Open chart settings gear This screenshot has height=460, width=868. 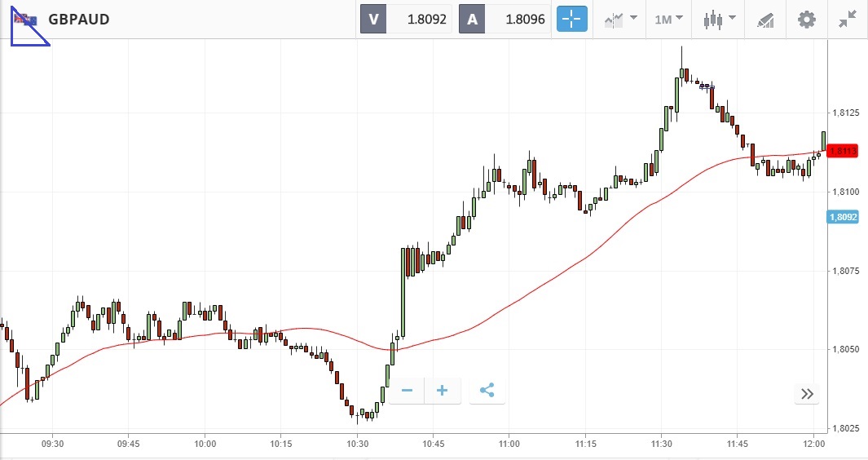pos(806,19)
